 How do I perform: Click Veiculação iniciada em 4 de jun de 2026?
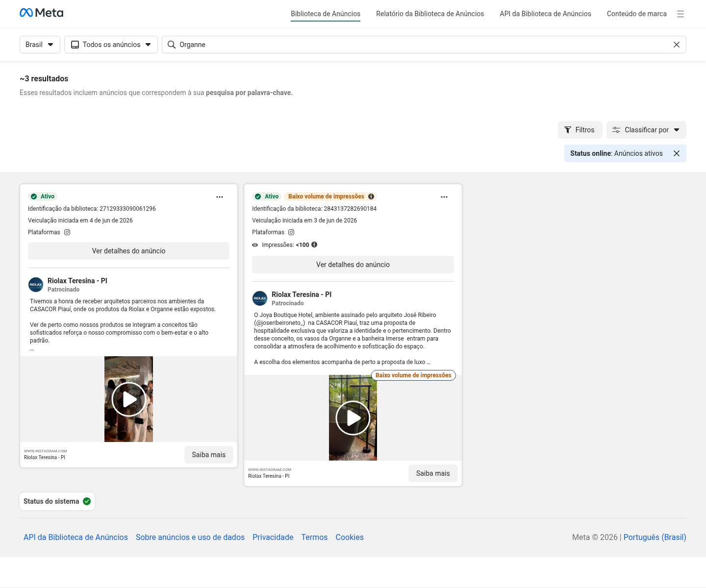[80, 220]
